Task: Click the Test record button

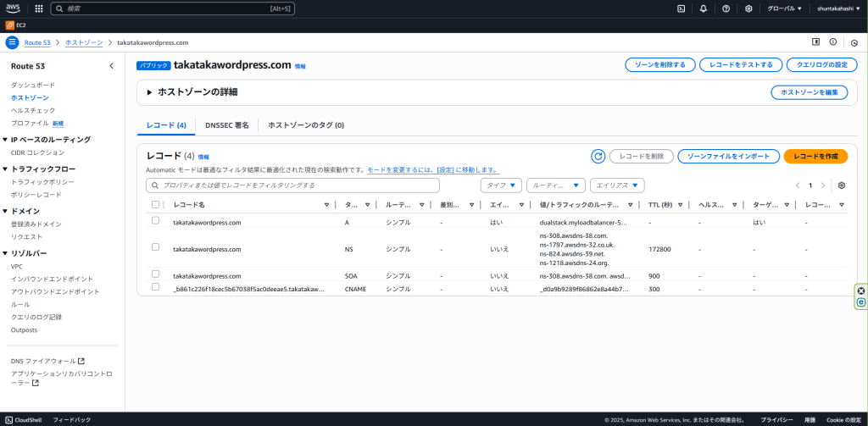Action: click(x=741, y=64)
